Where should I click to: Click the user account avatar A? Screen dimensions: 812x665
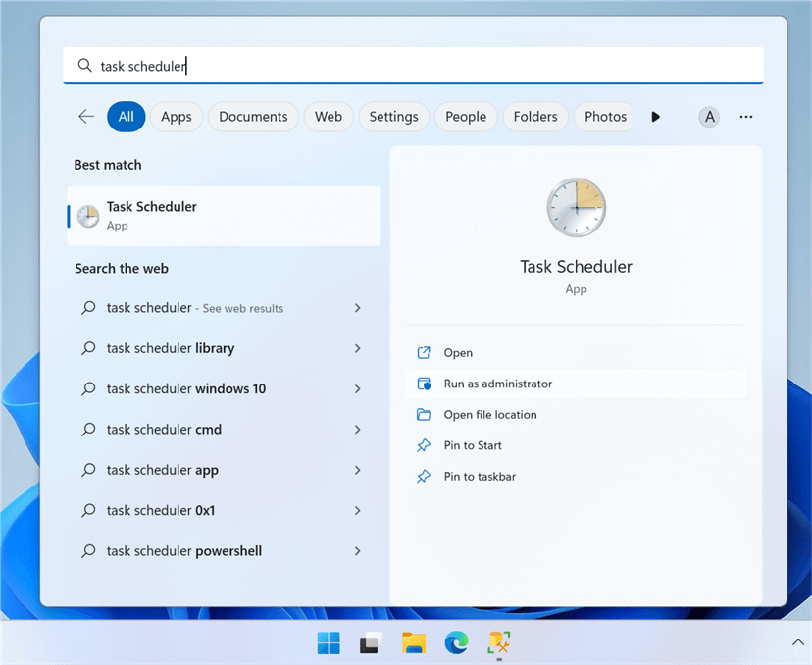pyautogui.click(x=709, y=117)
